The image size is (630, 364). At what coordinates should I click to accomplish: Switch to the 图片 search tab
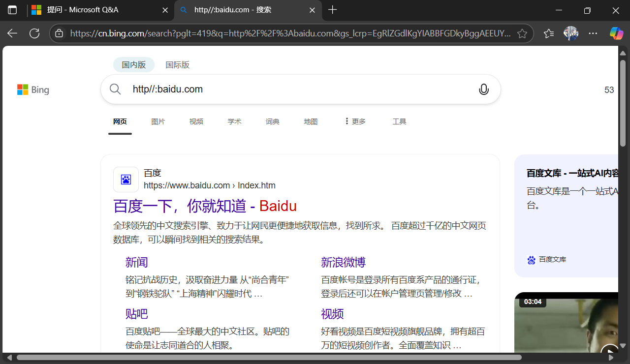(x=158, y=121)
